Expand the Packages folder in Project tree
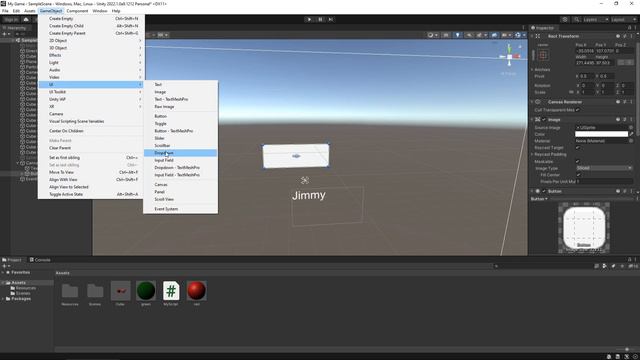This screenshot has width=640, height=360. [3, 299]
